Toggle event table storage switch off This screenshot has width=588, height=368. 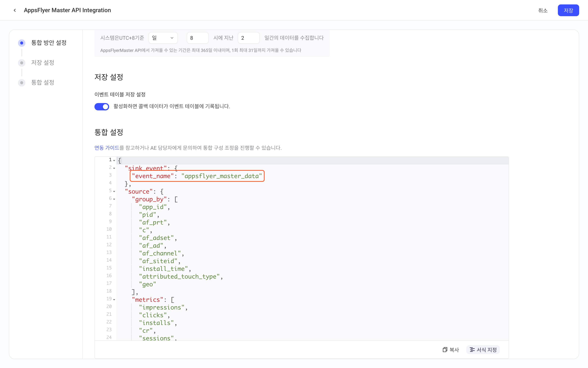102,107
